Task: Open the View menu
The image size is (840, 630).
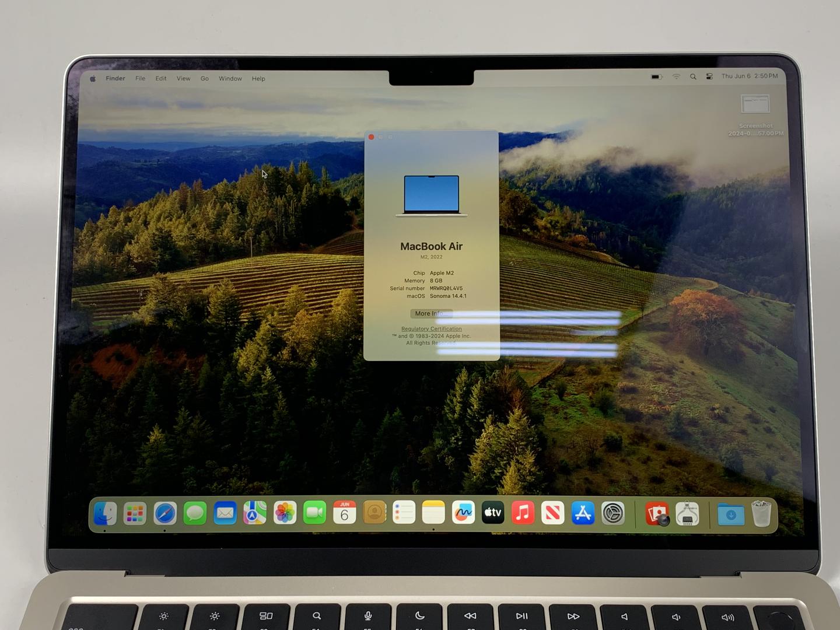Action: (x=183, y=78)
